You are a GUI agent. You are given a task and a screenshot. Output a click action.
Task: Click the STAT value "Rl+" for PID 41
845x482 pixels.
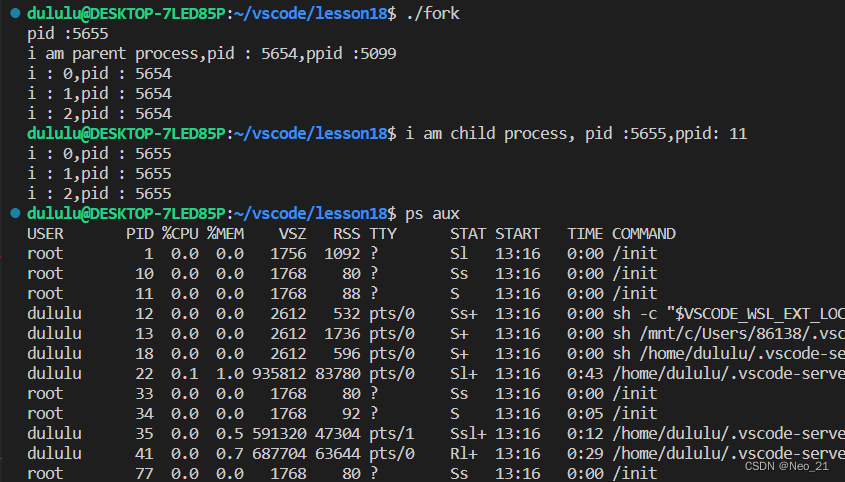pos(464,453)
